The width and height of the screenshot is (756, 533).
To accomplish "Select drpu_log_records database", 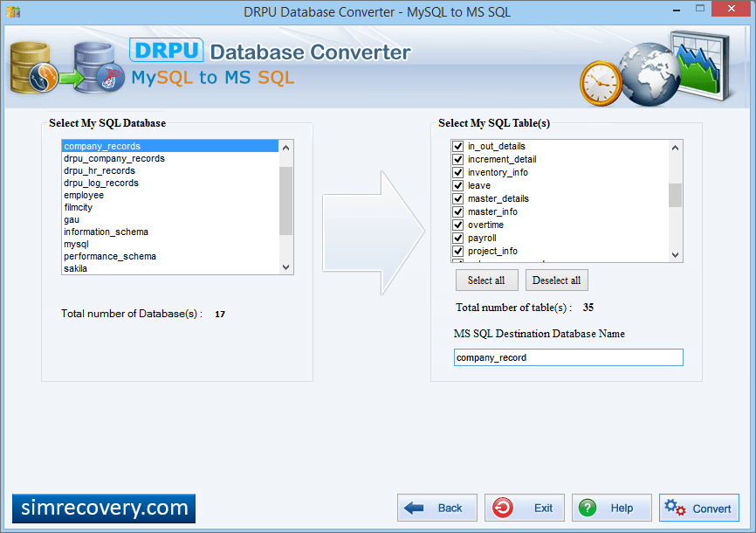I will 171,183.
